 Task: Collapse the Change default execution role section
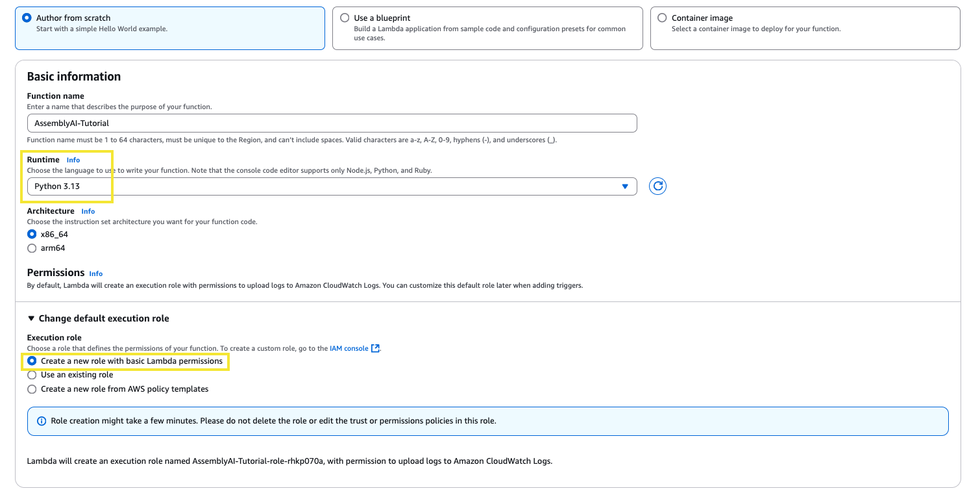[x=31, y=318]
